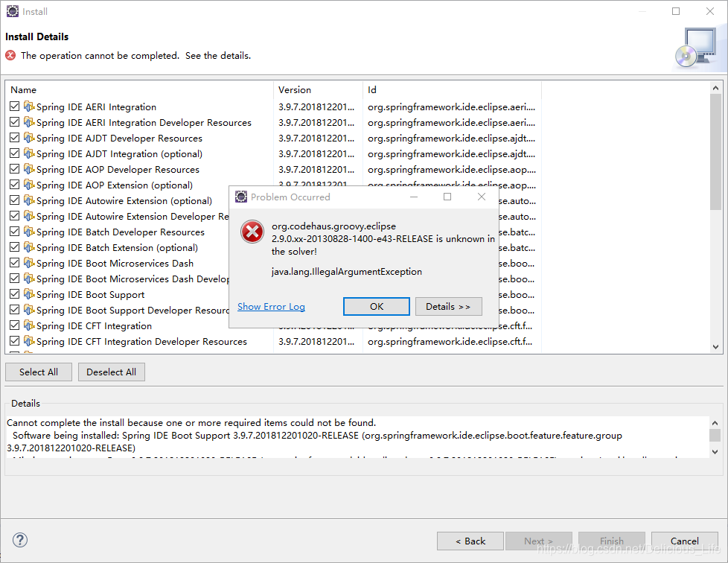Click the Deselect All button
The width and height of the screenshot is (728, 563).
112,372
